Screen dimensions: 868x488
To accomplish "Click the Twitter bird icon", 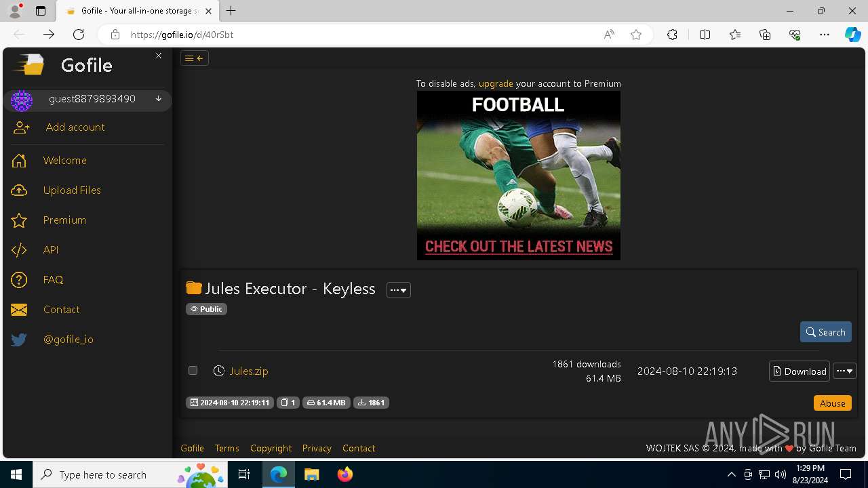I will coord(19,340).
